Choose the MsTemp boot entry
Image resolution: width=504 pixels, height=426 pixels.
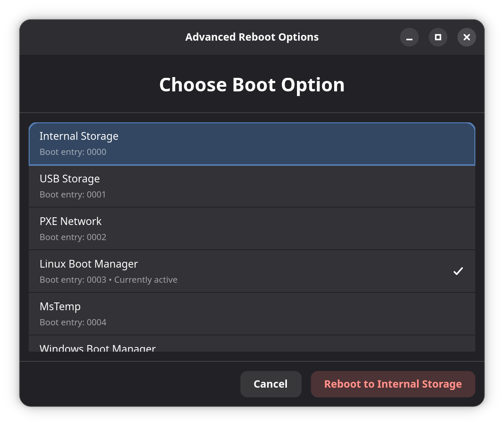[252, 314]
